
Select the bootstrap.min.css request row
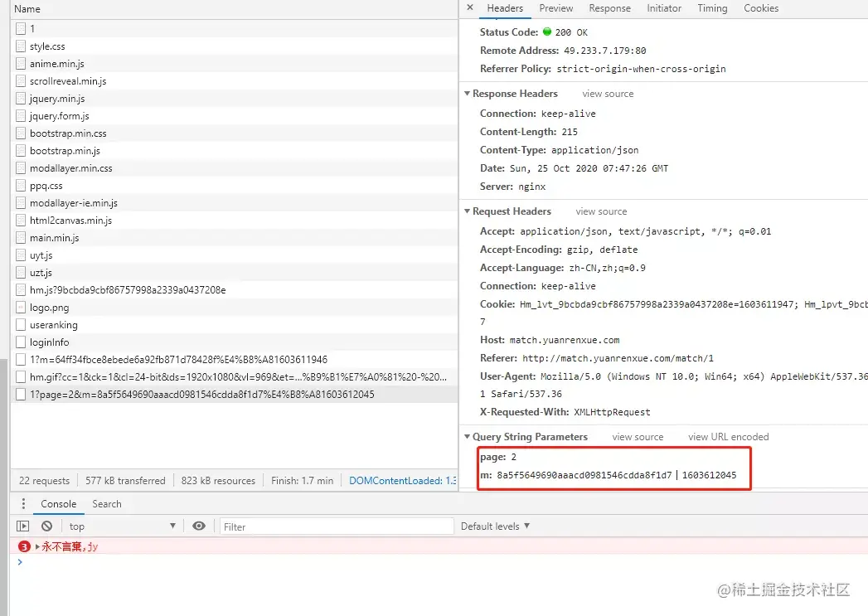pos(234,133)
